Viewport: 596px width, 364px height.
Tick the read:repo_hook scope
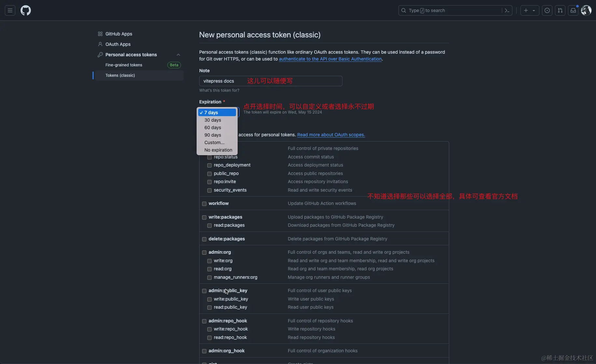pyautogui.click(x=209, y=338)
